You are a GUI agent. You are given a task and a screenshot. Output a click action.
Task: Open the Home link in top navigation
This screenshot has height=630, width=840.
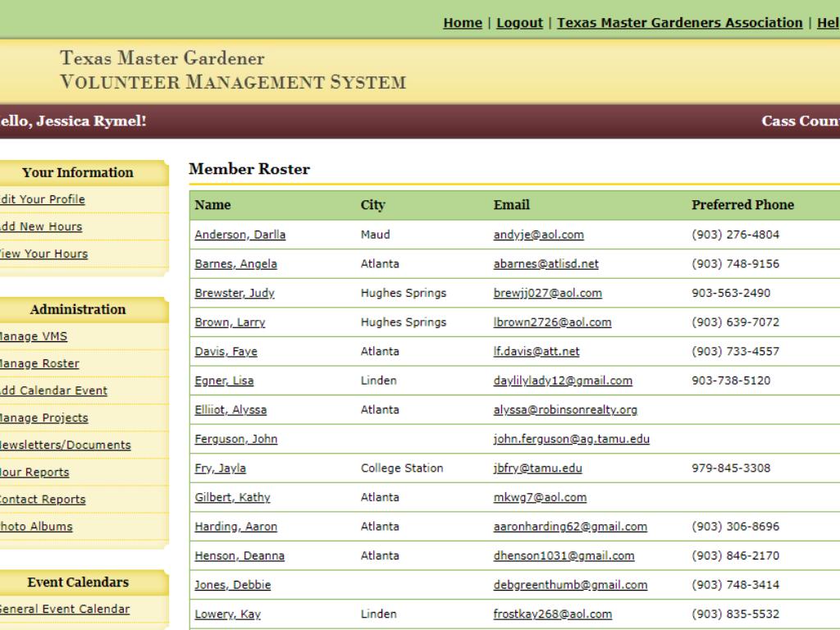click(462, 23)
